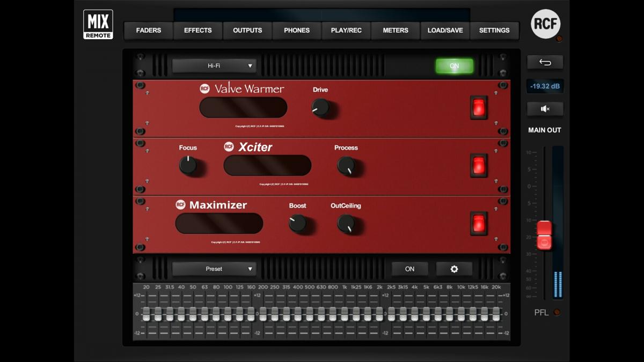Click the Valve Warmer Drive knob
Screen dimensions: 644x362
click(x=320, y=108)
